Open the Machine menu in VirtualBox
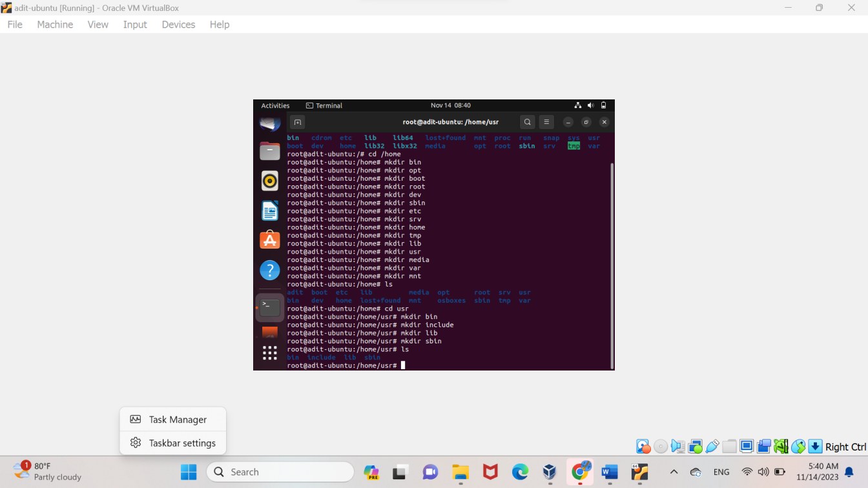This screenshot has width=868, height=488. click(55, 25)
